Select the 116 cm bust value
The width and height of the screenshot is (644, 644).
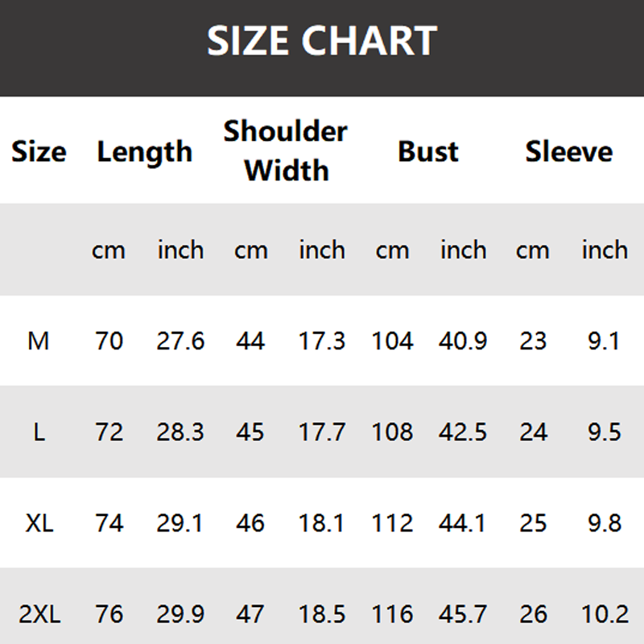pos(392,615)
